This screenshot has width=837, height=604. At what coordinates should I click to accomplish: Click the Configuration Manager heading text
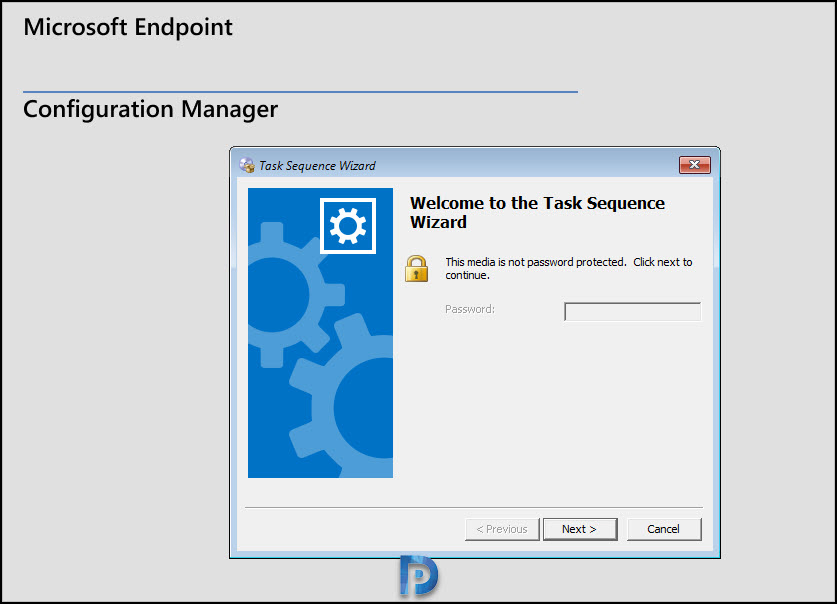click(150, 108)
